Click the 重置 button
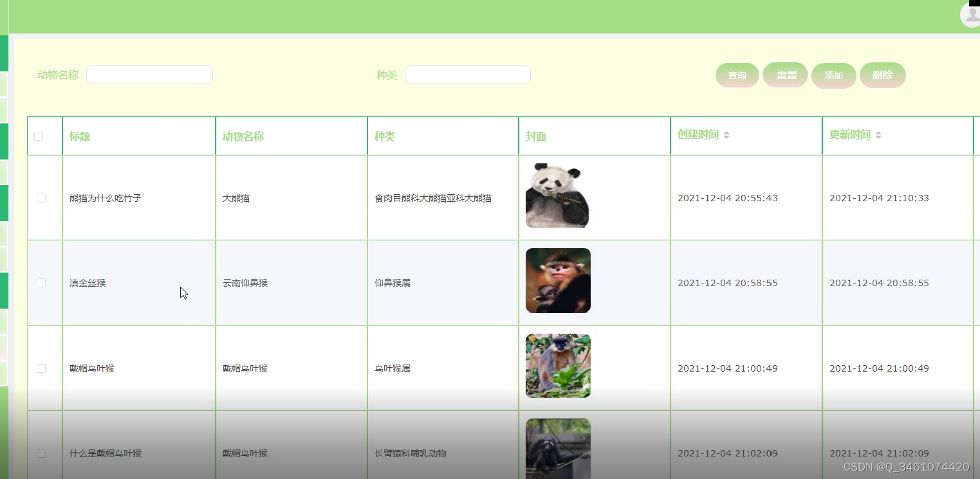980x479 pixels. (x=786, y=75)
